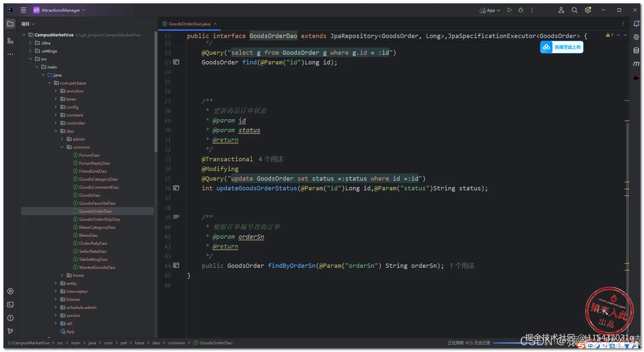Close the GoodsOrderDao.java tab

click(215, 24)
